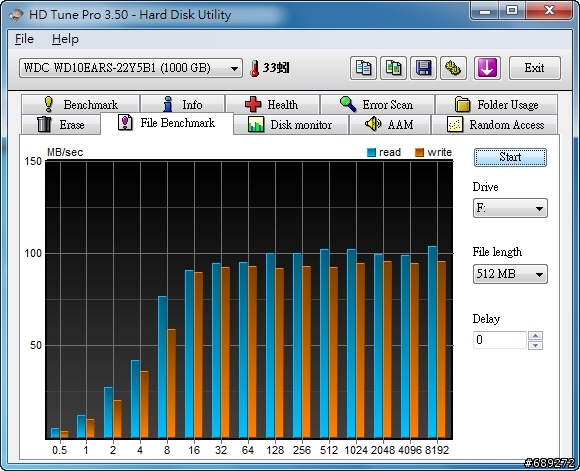The height and width of the screenshot is (471, 580).
Task: Click the floppy disk save screenshot icon
Action: [x=423, y=68]
